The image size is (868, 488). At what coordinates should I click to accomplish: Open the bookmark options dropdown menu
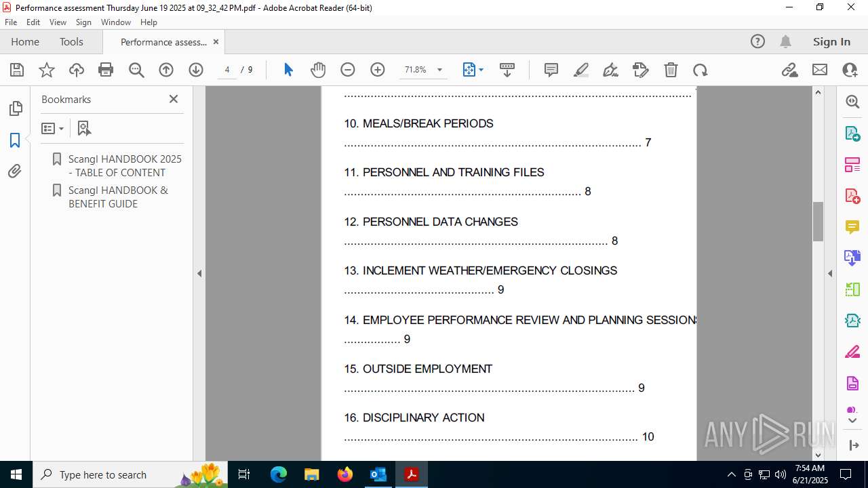click(53, 128)
